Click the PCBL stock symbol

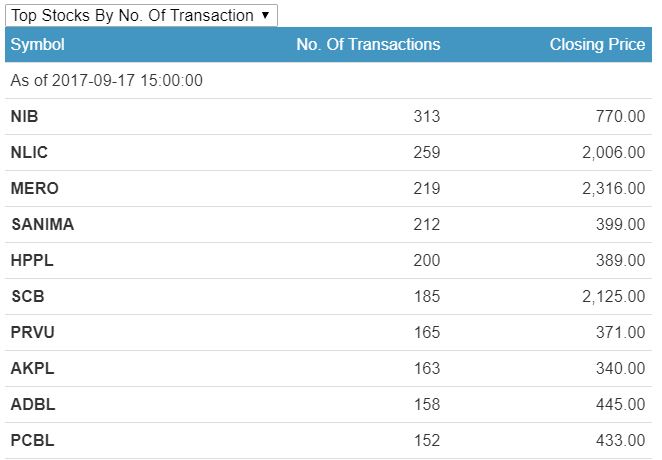[x=32, y=441]
